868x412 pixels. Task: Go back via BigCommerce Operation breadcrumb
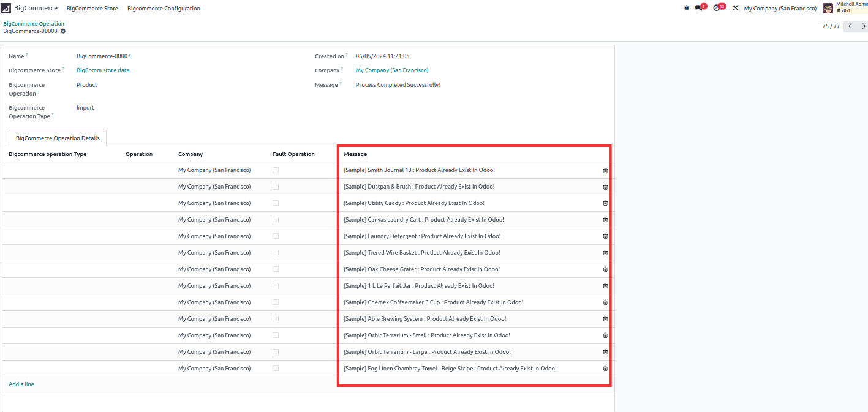tap(34, 24)
